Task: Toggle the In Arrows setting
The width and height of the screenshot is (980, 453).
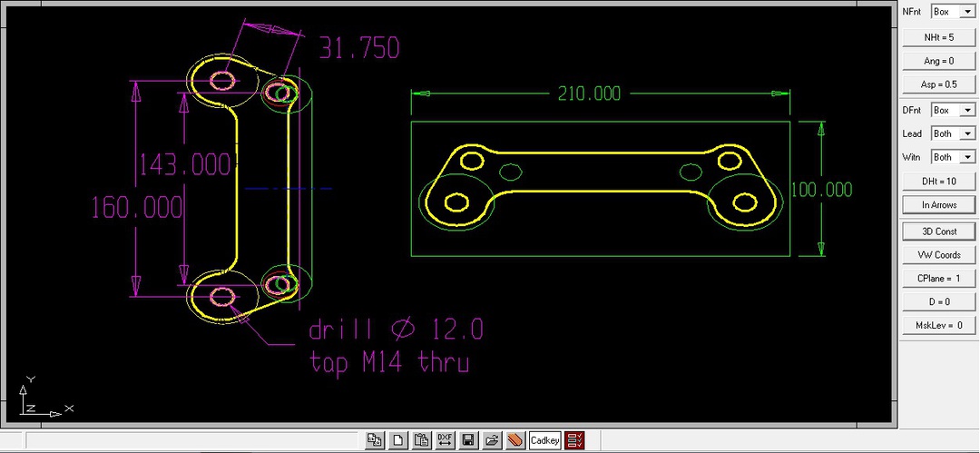Action: coord(938,205)
